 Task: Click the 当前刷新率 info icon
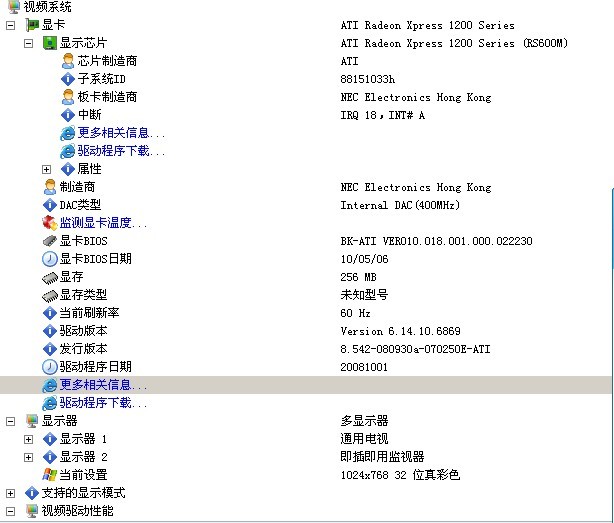click(50, 313)
